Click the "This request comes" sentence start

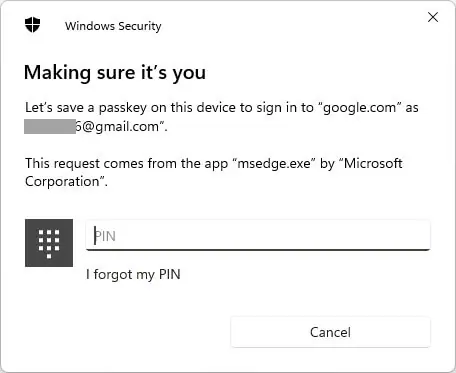[x=86, y=164]
